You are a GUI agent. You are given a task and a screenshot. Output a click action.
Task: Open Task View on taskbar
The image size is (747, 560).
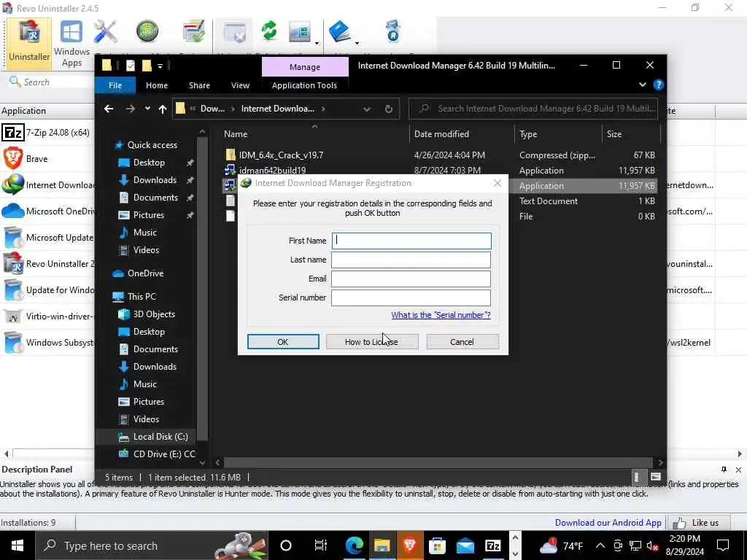click(x=321, y=545)
